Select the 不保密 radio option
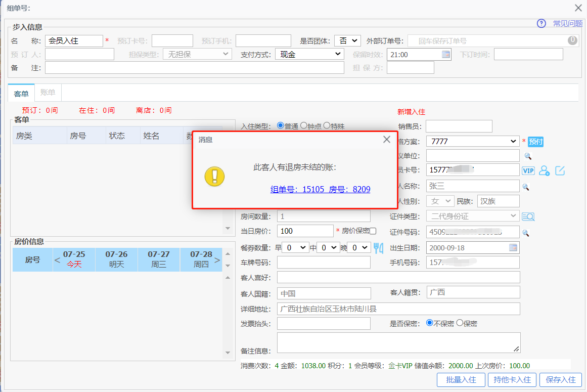The image size is (587, 392). pyautogui.click(x=430, y=323)
